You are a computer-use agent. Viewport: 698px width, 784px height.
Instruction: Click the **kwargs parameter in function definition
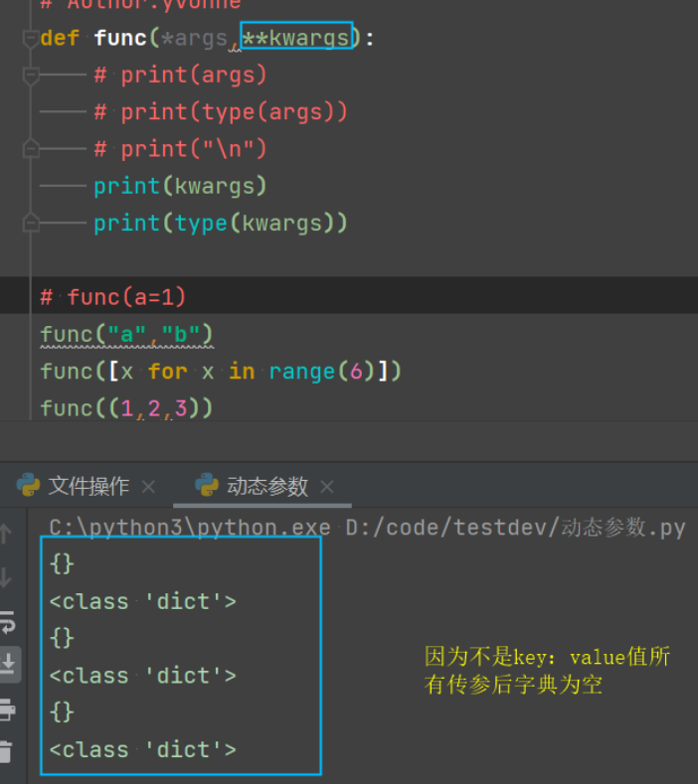(x=296, y=38)
